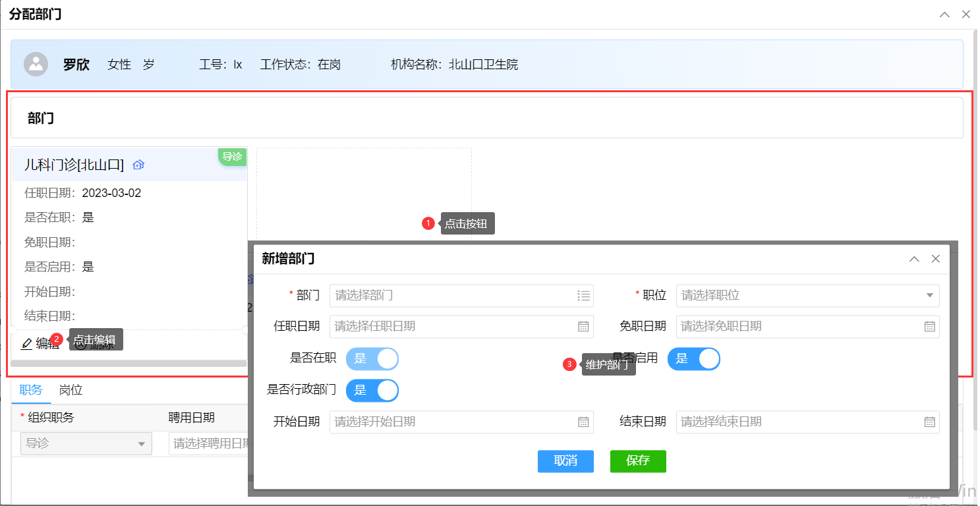Click the 保存 button
980x506 pixels.
(638, 461)
